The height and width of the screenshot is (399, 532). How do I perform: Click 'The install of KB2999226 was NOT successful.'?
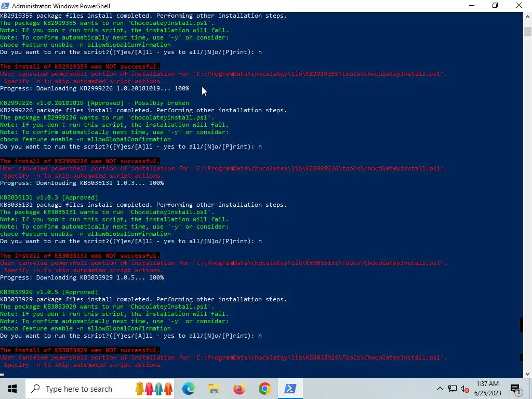point(79,161)
